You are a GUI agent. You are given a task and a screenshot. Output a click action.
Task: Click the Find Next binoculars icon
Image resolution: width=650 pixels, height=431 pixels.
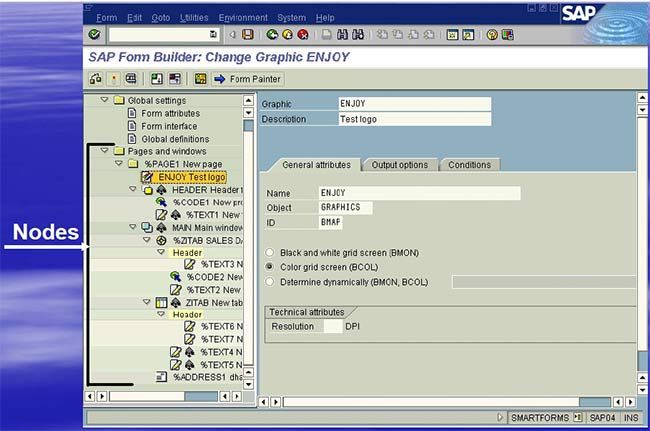coord(358,35)
